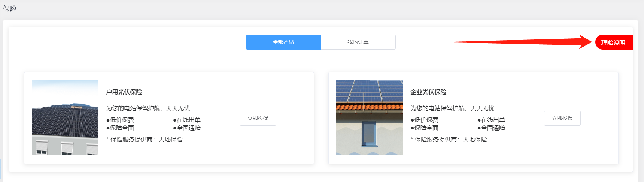This screenshot has height=182, width=644.
Task: Click 在线出单 bullet in household card
Action: (x=187, y=120)
